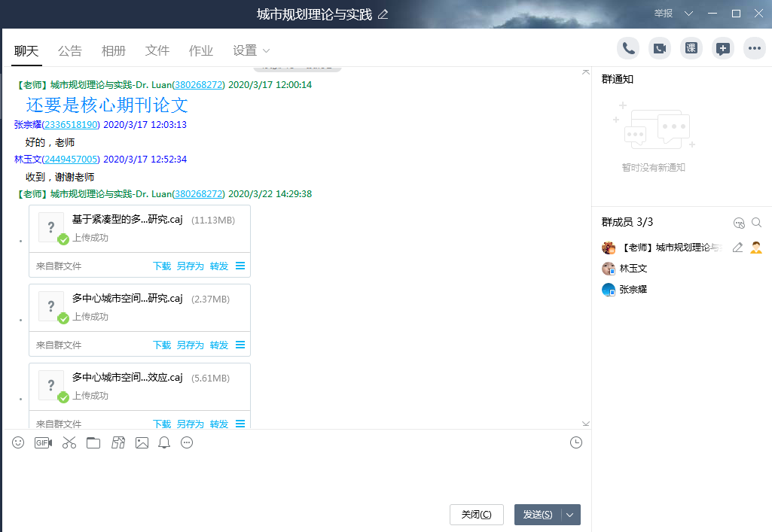Start a group video call
Image resolution: width=772 pixels, height=532 pixels.
(x=660, y=48)
